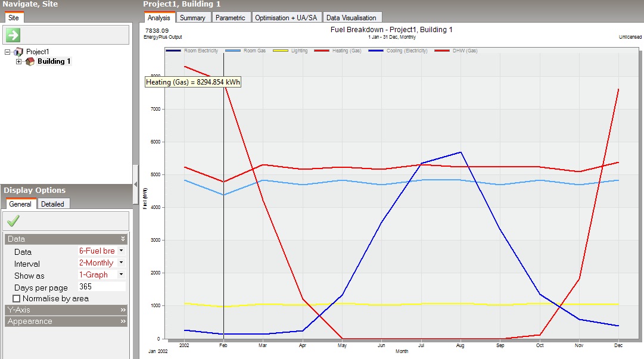Image resolution: width=644 pixels, height=359 pixels.
Task: Click the red Building 1 house icon
Action: pyautogui.click(x=30, y=61)
